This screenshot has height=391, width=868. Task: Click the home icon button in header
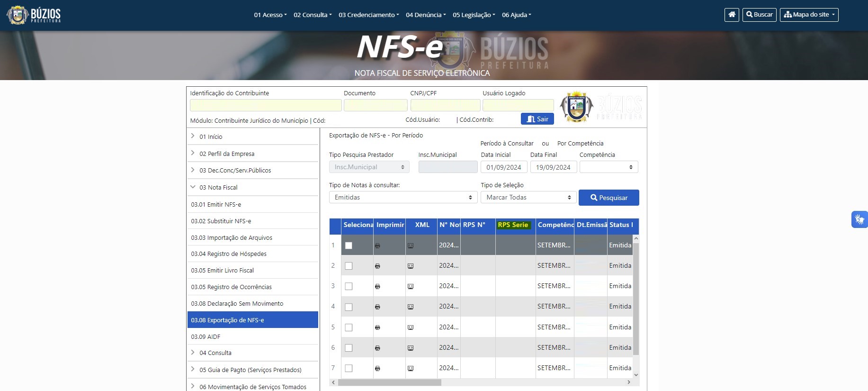(x=732, y=15)
